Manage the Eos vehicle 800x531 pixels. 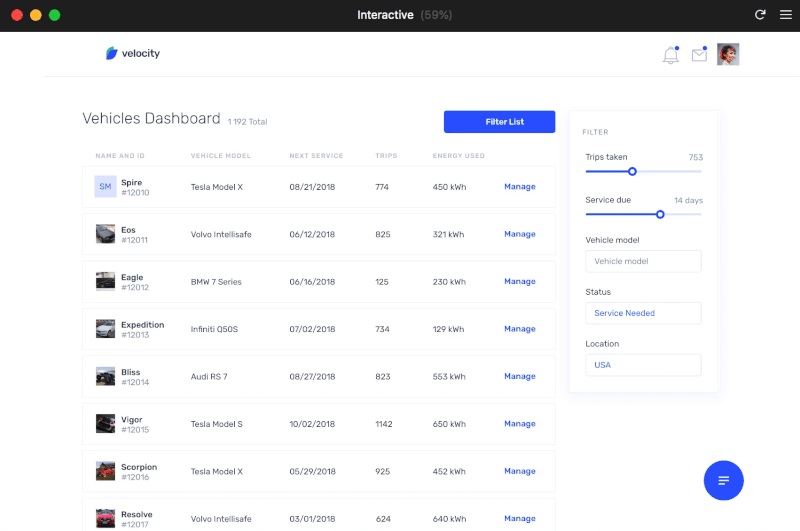point(519,234)
